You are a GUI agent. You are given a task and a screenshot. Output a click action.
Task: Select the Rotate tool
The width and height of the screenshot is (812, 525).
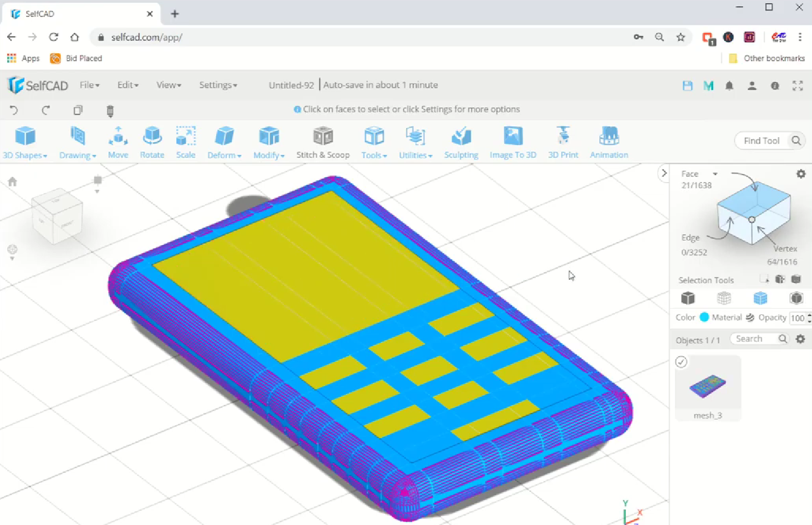[152, 143]
